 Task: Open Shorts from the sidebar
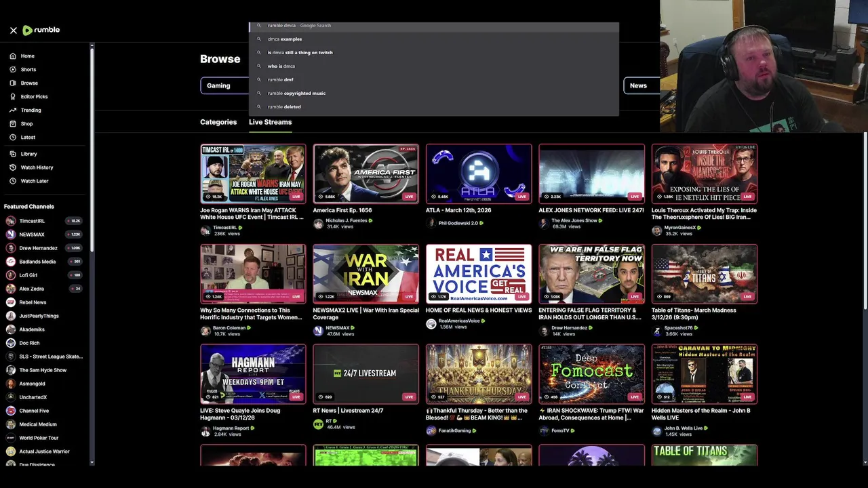pos(28,70)
